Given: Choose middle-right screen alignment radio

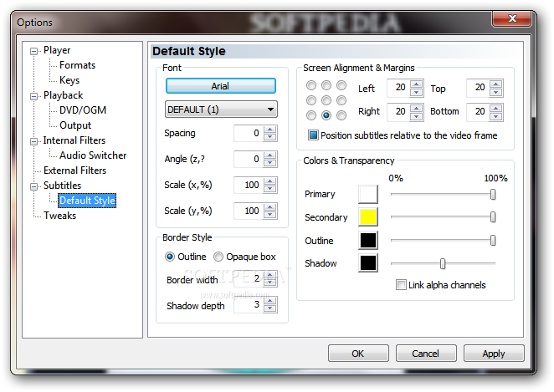Looking at the screenshot, I should tap(341, 100).
